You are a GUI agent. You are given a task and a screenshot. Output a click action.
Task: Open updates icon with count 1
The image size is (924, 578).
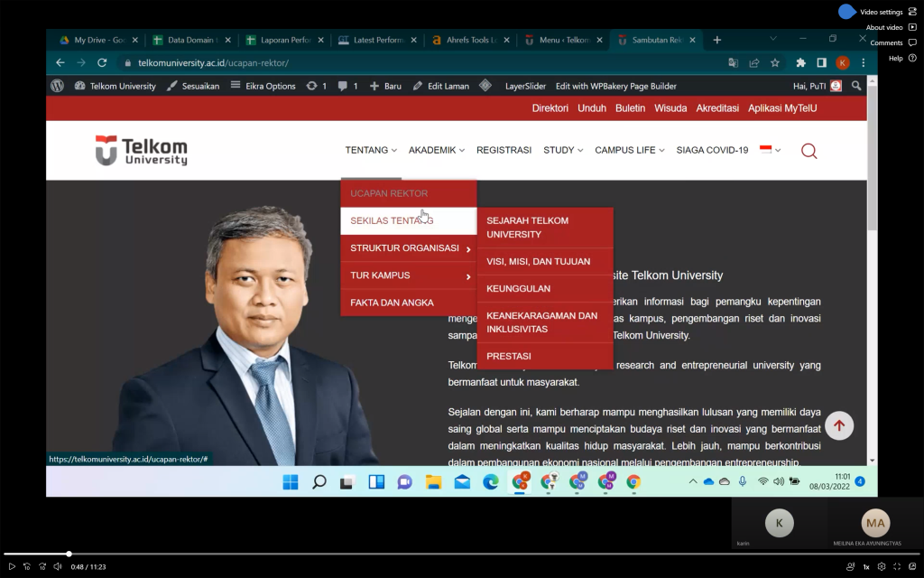click(x=317, y=86)
